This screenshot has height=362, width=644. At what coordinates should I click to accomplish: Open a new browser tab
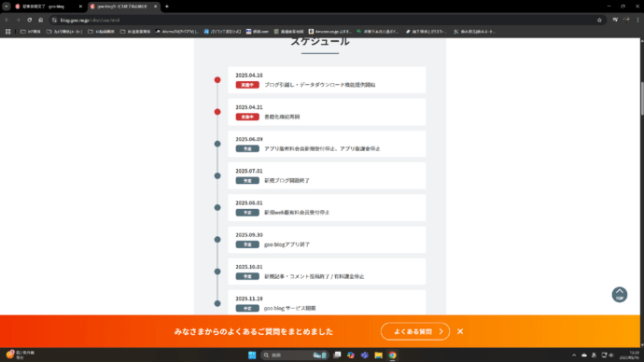167,7
